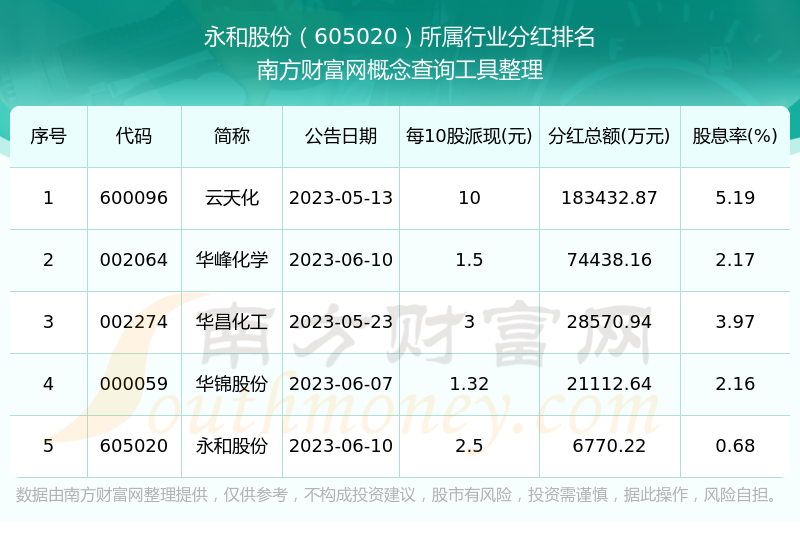Select stock name 永和股份 in row 5
This screenshot has width=800, height=544.
232,446
